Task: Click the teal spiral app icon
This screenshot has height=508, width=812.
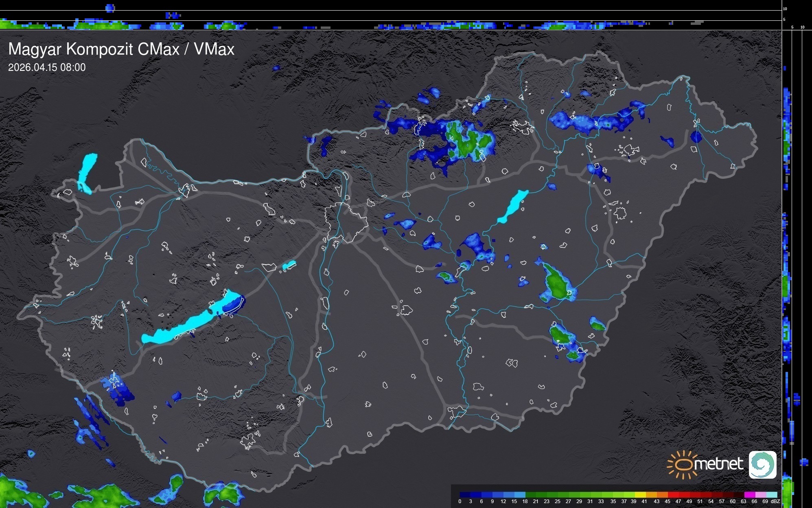Action: [762, 464]
